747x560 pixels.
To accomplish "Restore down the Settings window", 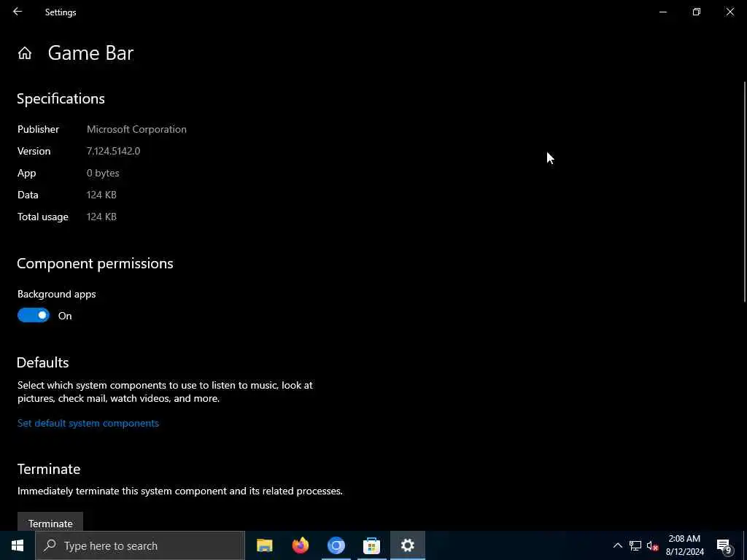I will 697,12.
